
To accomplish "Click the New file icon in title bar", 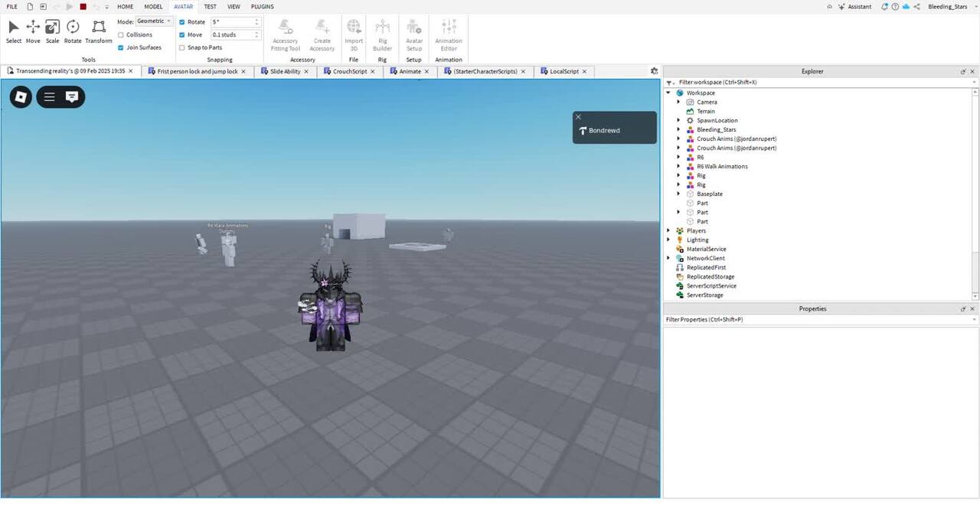I will click(30, 7).
